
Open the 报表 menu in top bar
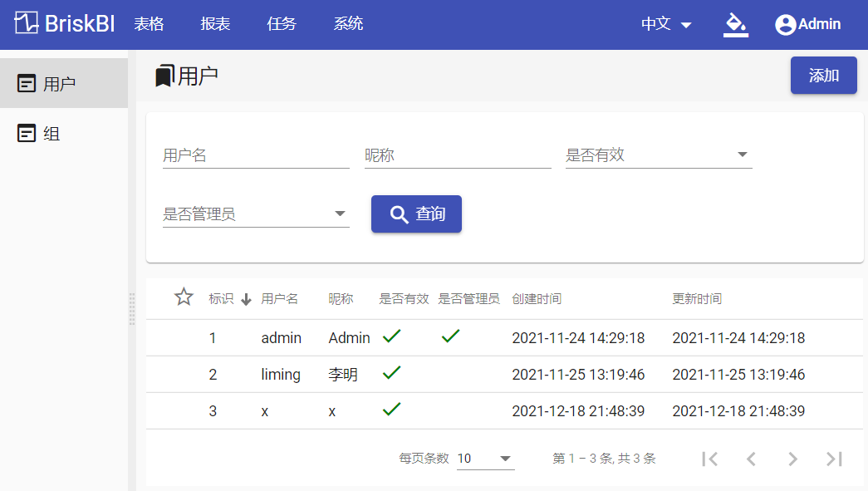215,24
